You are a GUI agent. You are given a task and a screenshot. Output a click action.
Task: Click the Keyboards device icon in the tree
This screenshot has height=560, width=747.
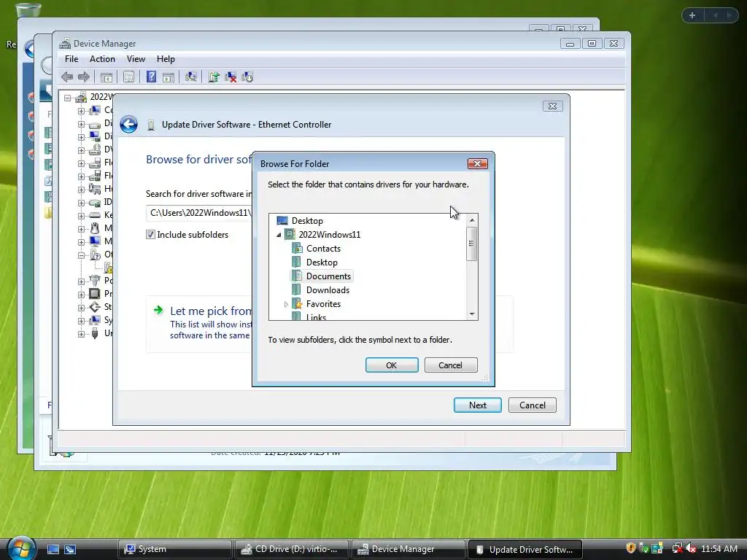click(95, 215)
